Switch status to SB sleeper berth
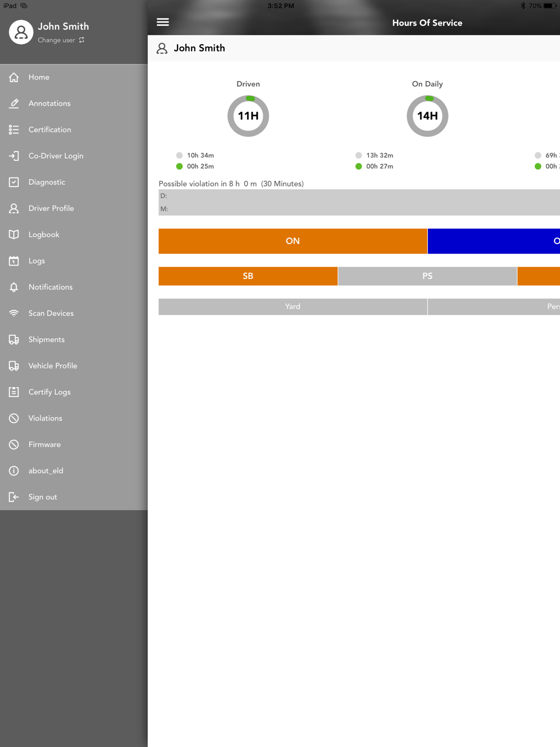Viewport: 560px width, 747px height. pyautogui.click(x=248, y=276)
